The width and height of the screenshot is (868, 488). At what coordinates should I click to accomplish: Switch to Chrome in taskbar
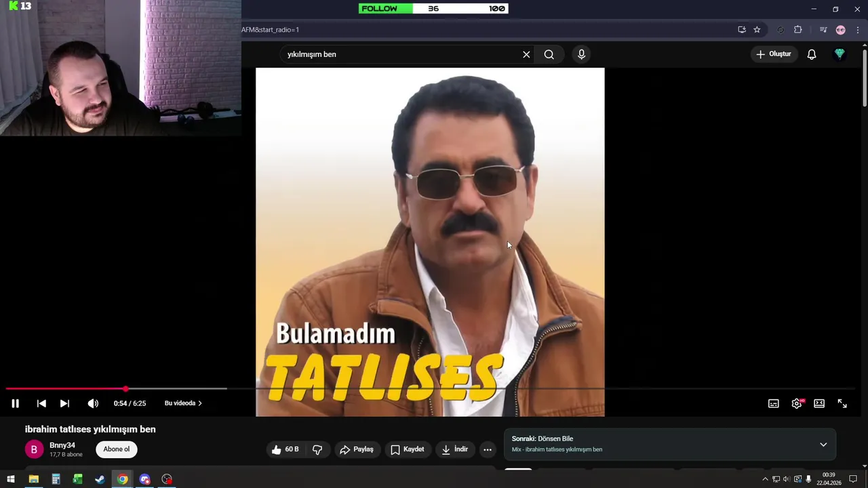coord(122,479)
